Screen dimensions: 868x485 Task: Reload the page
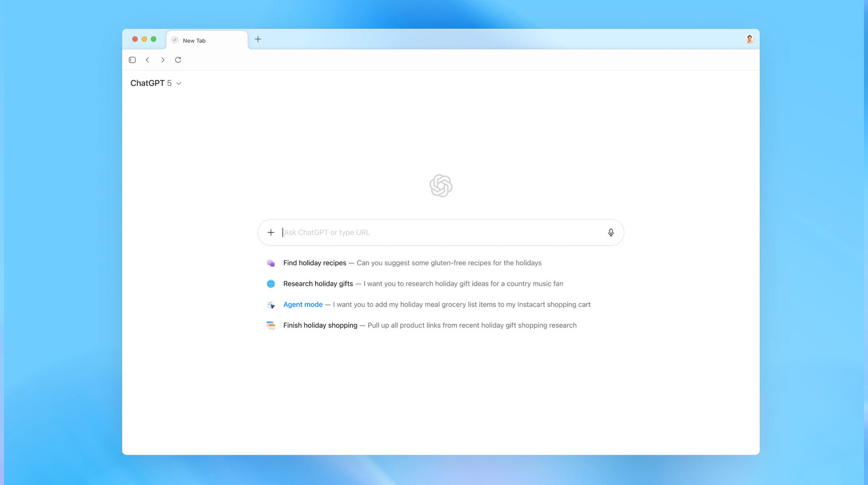click(178, 60)
